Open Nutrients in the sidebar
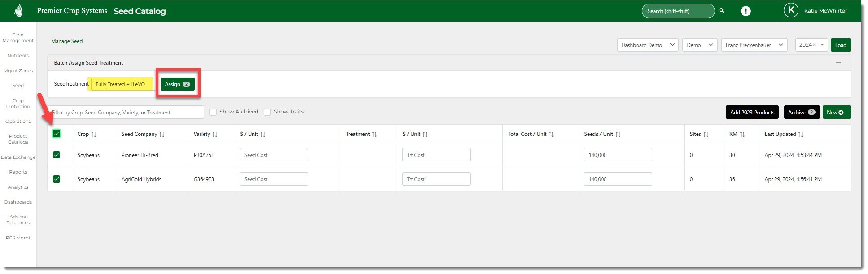This screenshot has width=868, height=274. tap(18, 56)
